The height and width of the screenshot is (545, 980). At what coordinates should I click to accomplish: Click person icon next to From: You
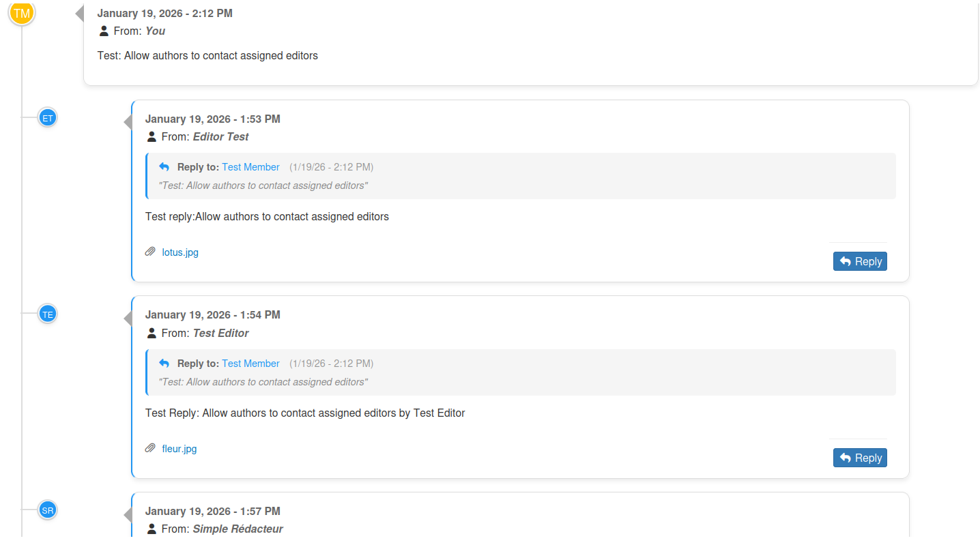[104, 31]
